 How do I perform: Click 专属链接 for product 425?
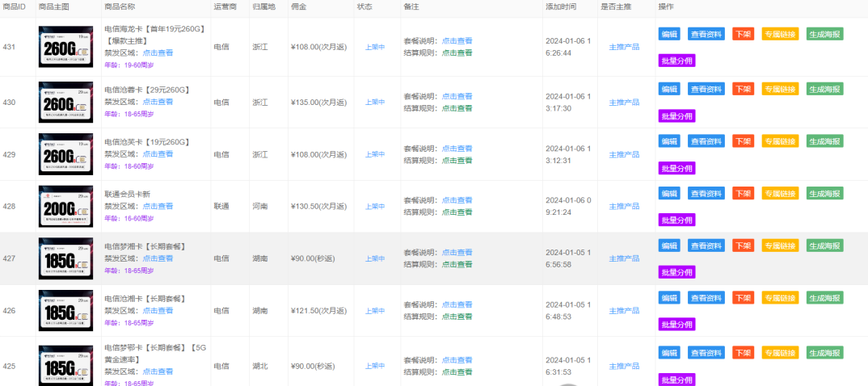[781, 352]
